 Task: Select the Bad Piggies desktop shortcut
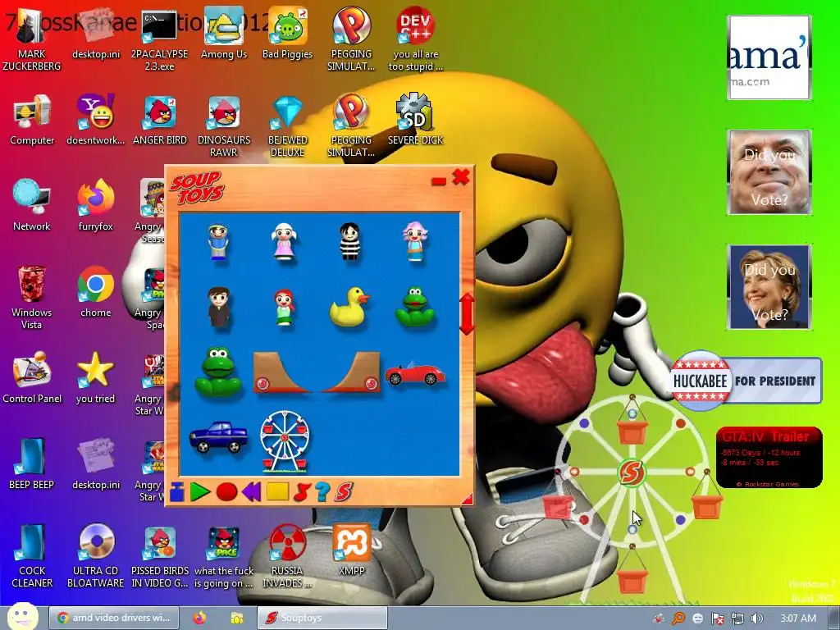(287, 34)
